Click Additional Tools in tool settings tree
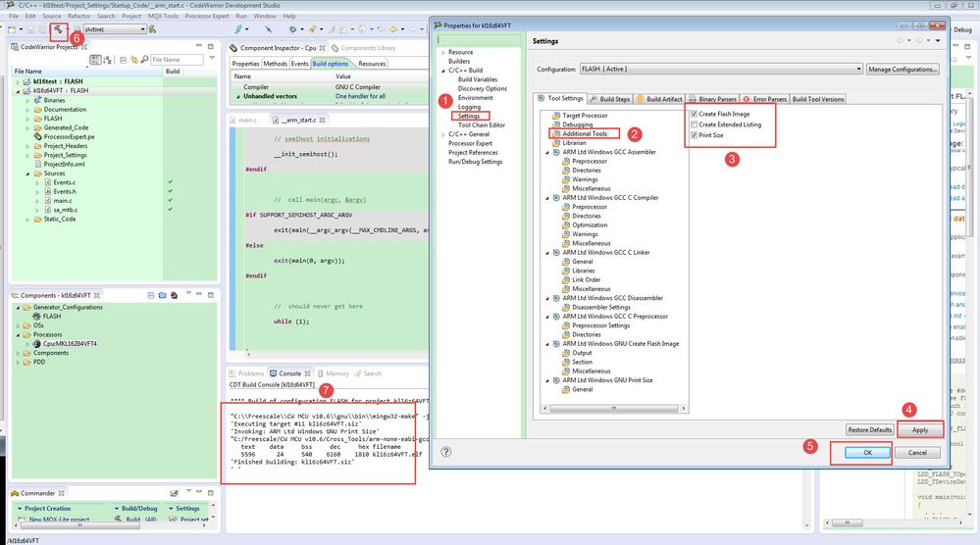The height and width of the screenshot is (545, 980). (585, 133)
